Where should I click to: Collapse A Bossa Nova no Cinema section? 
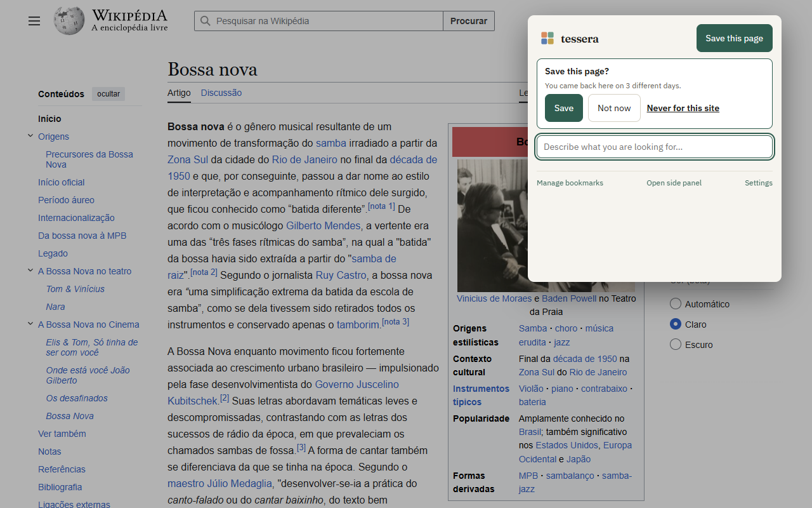(30, 324)
